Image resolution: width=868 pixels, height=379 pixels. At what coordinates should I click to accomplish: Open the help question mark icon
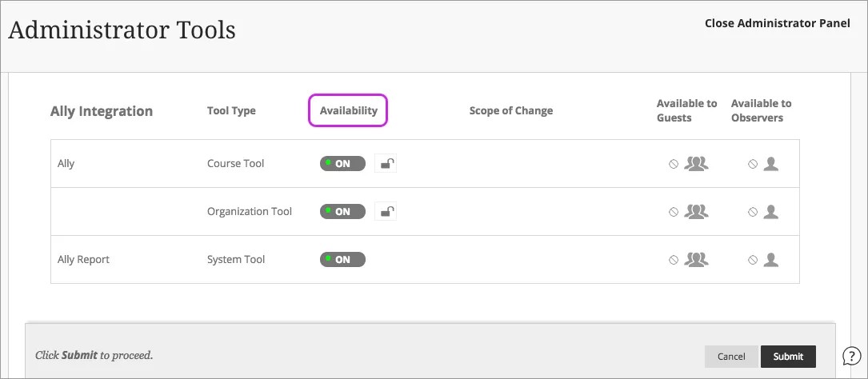pos(852,355)
